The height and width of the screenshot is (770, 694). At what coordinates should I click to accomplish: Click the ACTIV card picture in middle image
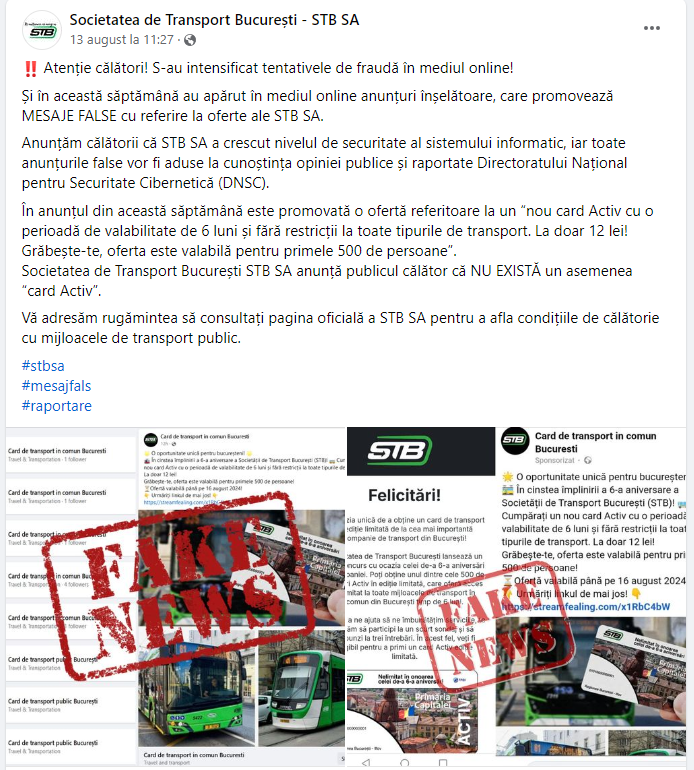click(412, 711)
